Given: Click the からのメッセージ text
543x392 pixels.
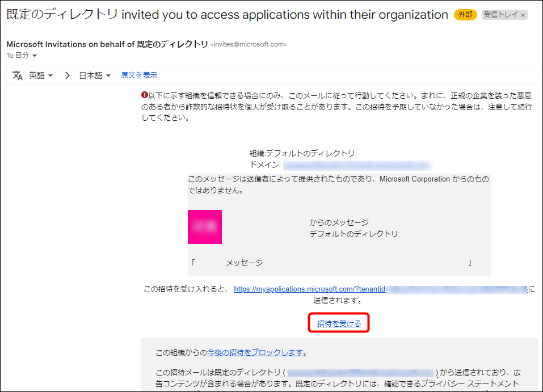Looking at the screenshot, I should click(339, 222).
